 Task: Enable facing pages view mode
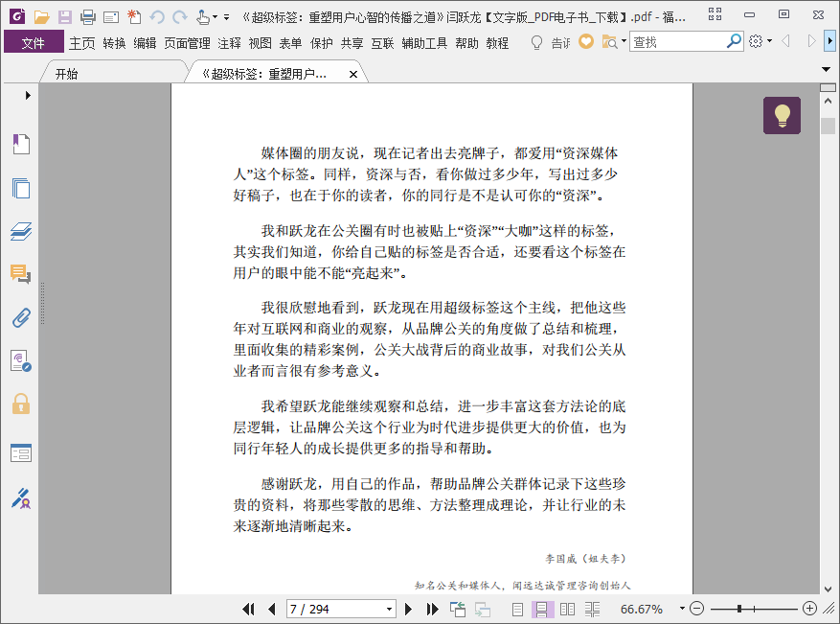click(x=567, y=609)
